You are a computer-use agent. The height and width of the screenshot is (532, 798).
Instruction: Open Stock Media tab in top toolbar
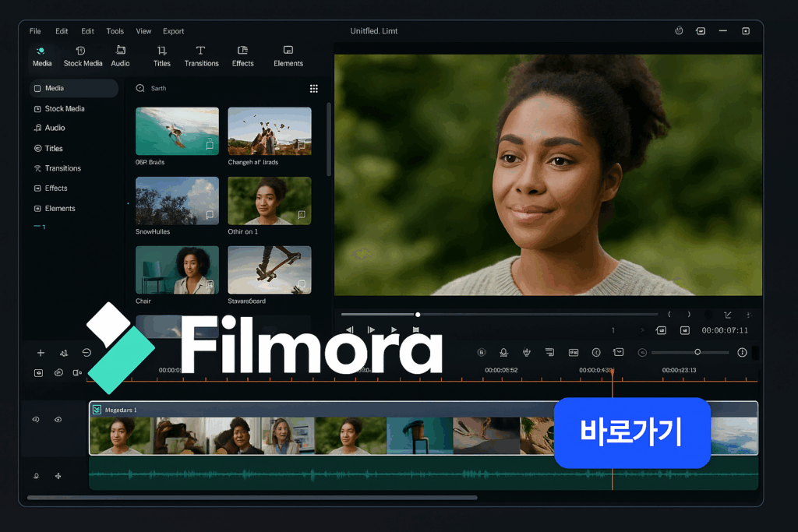(83, 56)
